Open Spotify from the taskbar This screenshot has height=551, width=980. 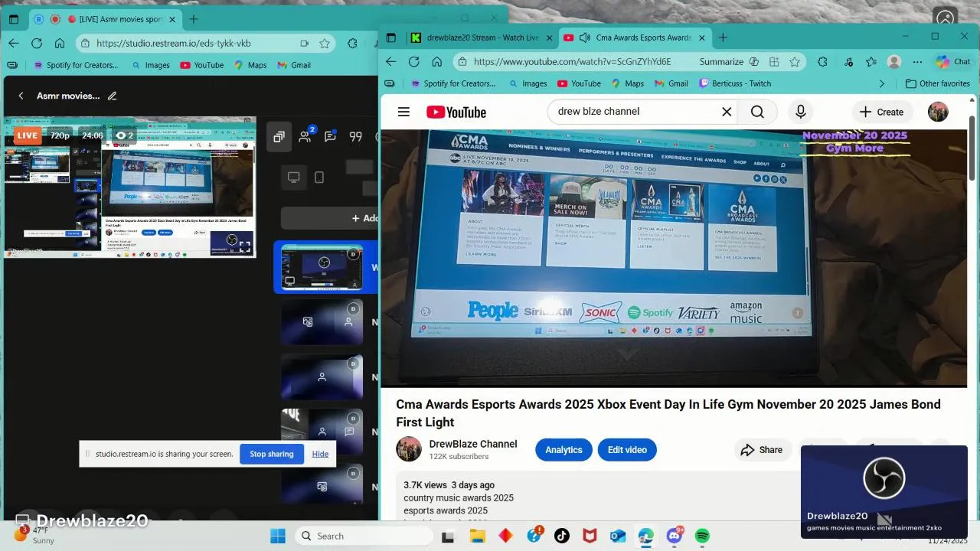point(702,536)
